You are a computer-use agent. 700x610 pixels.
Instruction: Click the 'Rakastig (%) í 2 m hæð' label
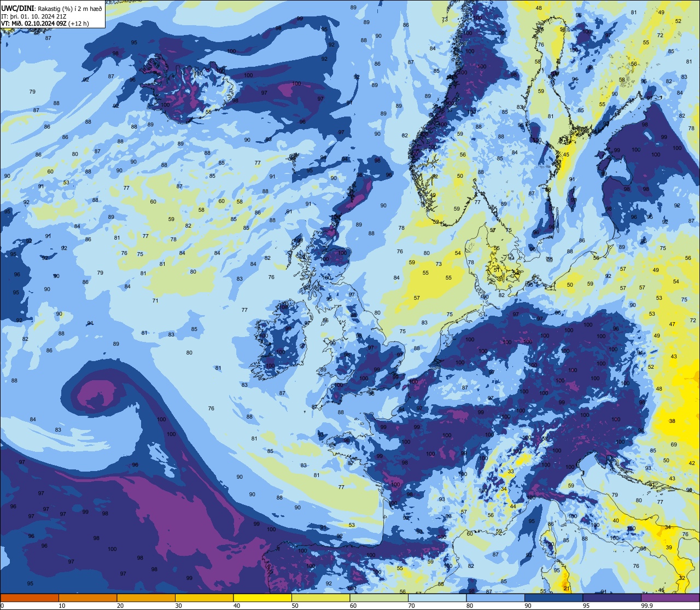click(70, 9)
